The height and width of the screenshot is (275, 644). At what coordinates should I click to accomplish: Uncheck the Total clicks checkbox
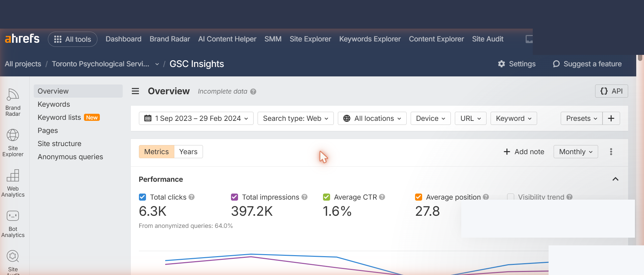pos(143,197)
